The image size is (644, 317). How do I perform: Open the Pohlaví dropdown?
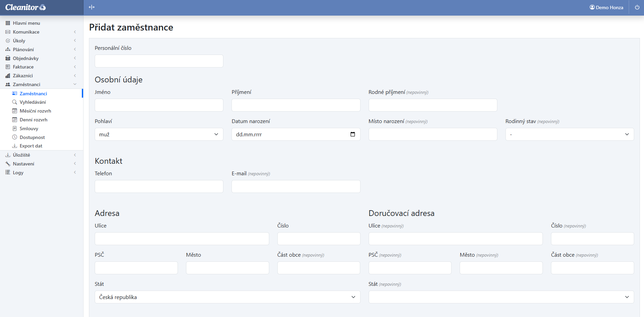[159, 134]
